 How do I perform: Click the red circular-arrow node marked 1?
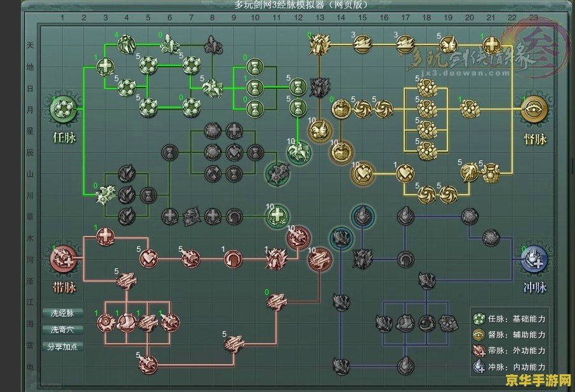click(x=234, y=259)
